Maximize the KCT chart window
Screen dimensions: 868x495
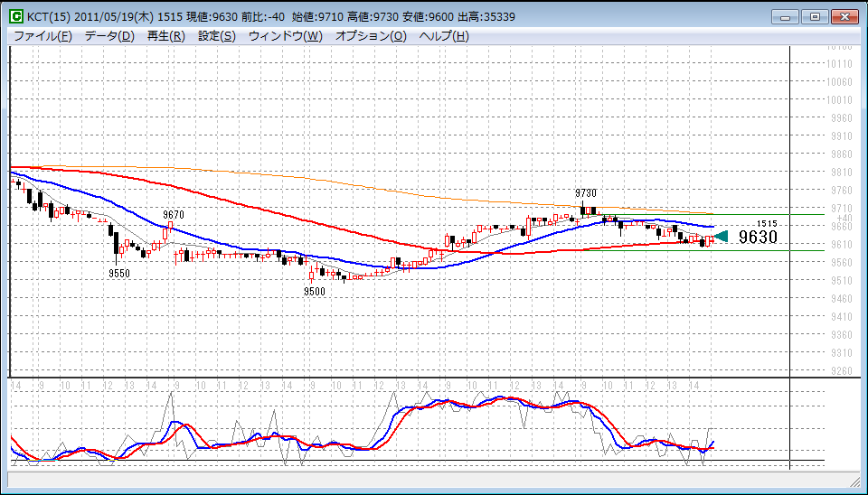(x=815, y=16)
